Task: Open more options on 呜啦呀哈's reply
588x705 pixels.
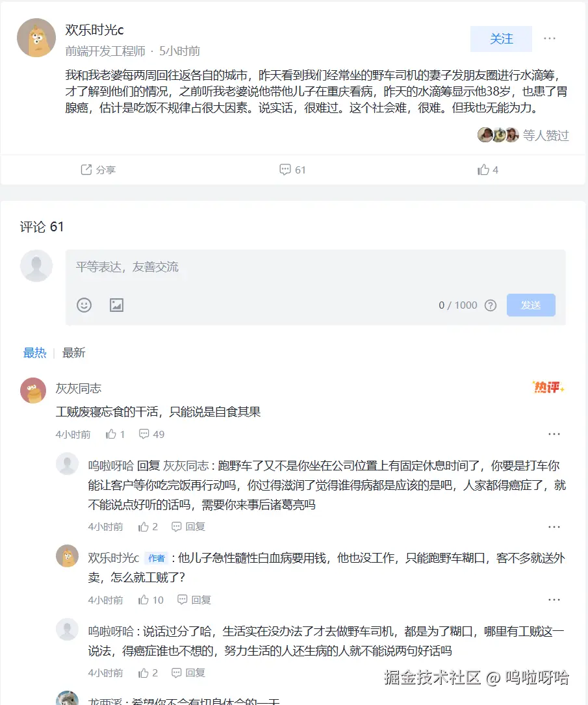Action: [554, 526]
